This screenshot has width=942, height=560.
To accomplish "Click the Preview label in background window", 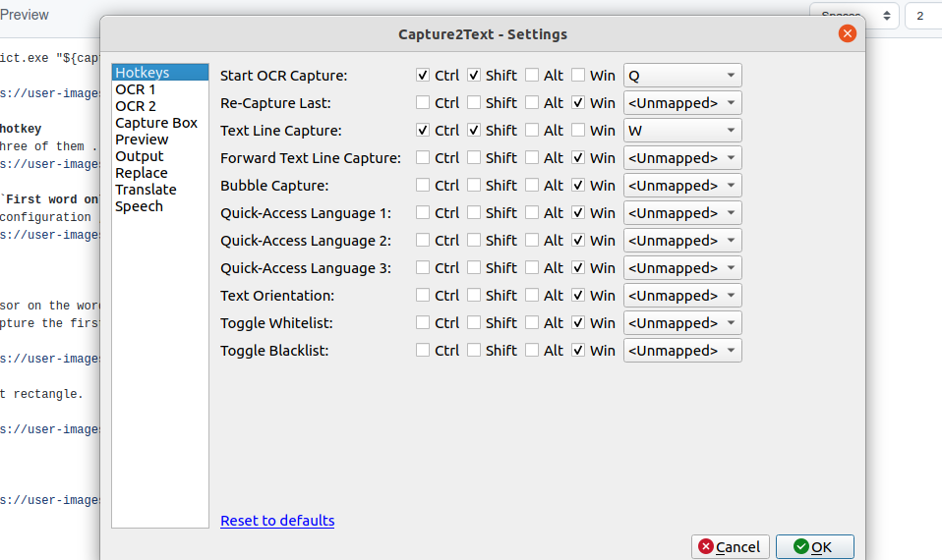I will 24,15.
